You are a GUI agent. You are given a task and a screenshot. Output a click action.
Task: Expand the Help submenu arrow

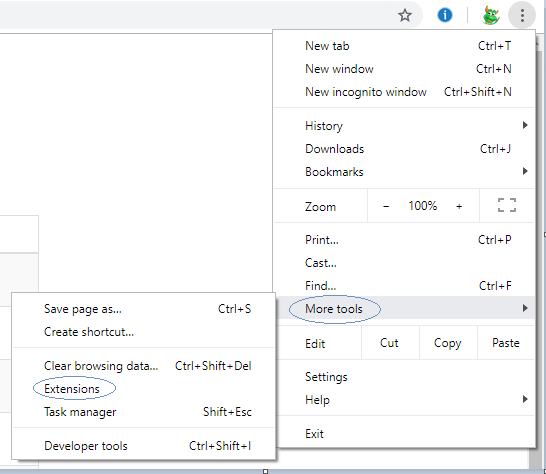[525, 399]
